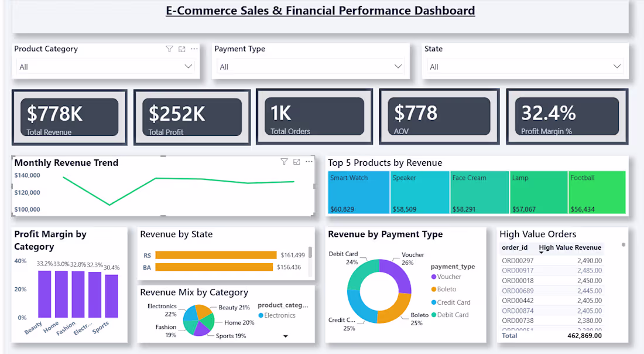
Task: Open more options on Product Category slicer
Action: pos(194,49)
